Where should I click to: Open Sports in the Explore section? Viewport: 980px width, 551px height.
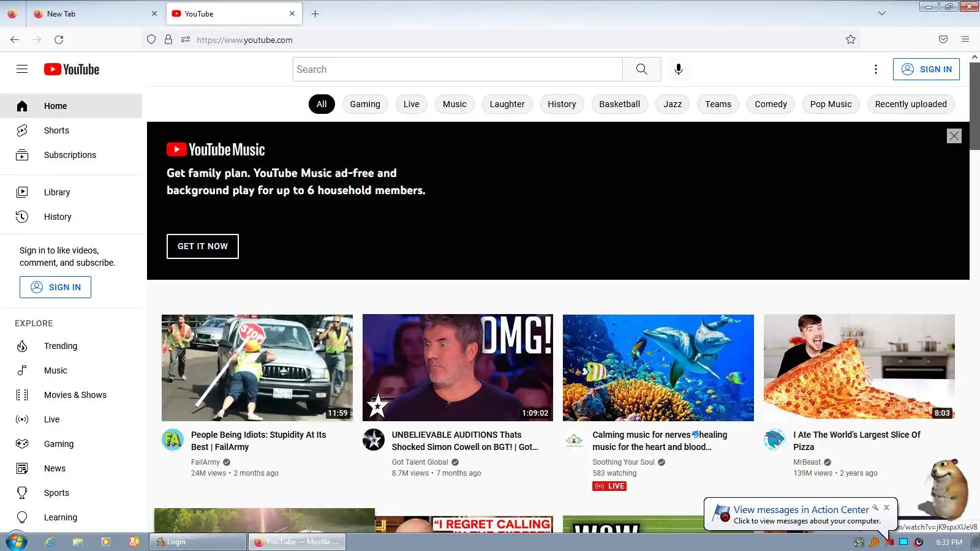click(x=71, y=493)
